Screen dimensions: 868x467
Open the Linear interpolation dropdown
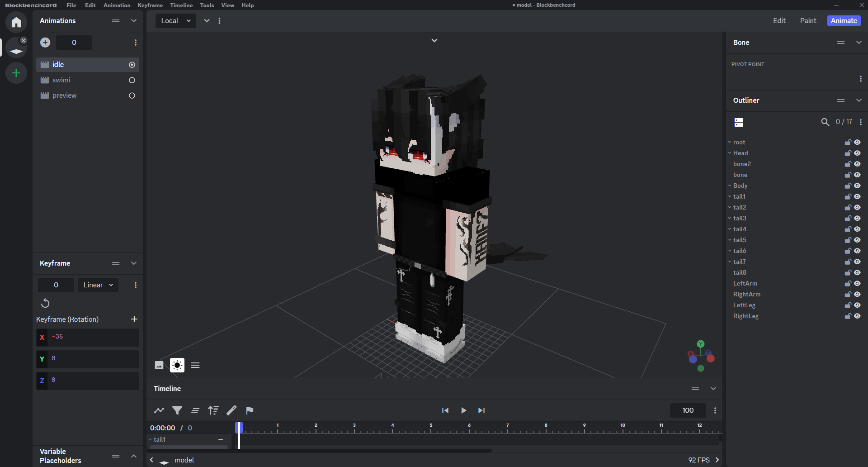(x=98, y=285)
